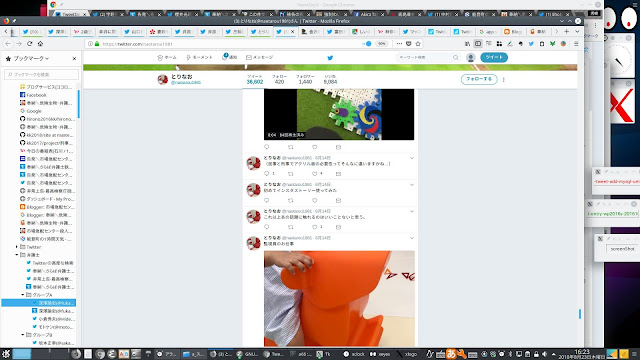Like the アクリル板 tweet
Screen dimensions: 640x360
click(x=315, y=174)
